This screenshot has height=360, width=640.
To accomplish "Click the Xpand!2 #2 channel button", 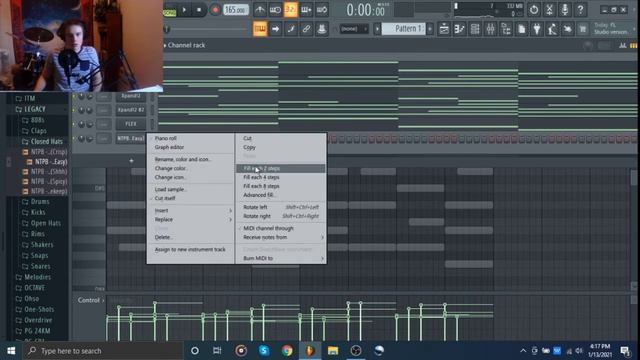I will (x=131, y=110).
